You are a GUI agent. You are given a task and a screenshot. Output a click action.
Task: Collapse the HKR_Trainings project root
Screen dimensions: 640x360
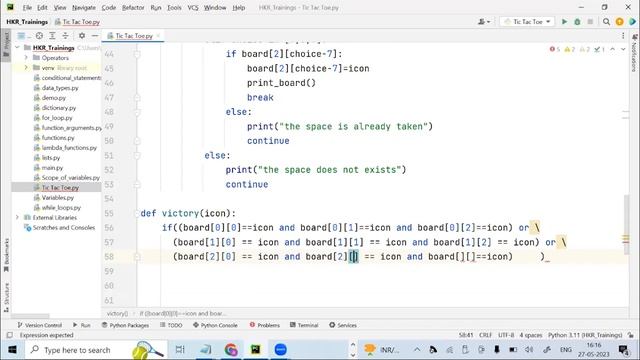click(17, 48)
